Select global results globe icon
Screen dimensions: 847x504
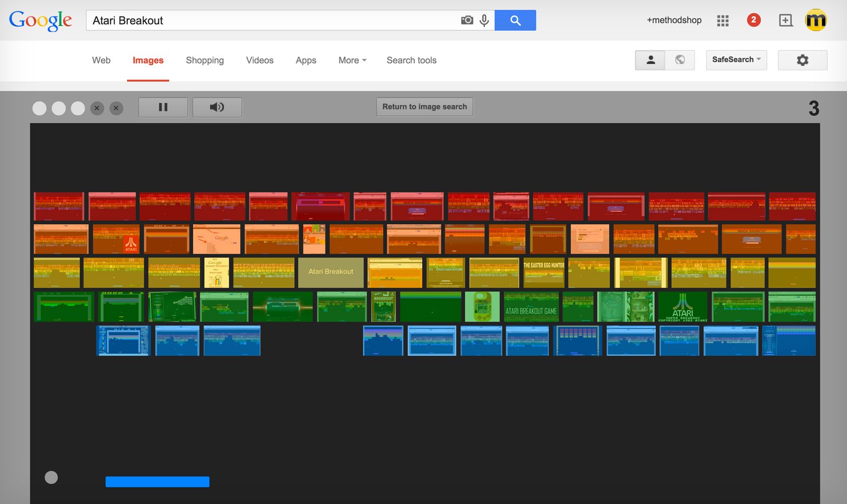[x=680, y=60]
